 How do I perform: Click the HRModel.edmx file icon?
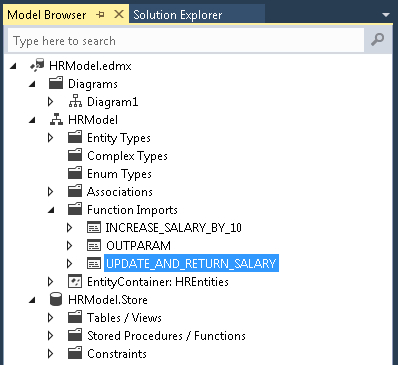(37, 65)
